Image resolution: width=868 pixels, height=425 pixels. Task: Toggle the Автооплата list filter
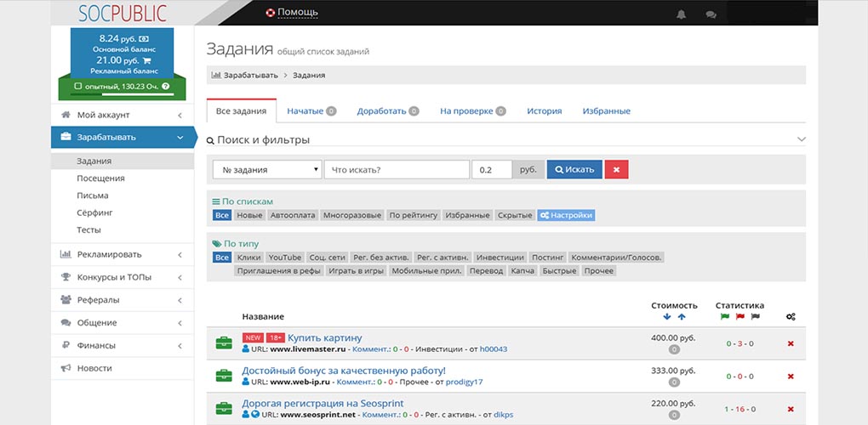293,215
